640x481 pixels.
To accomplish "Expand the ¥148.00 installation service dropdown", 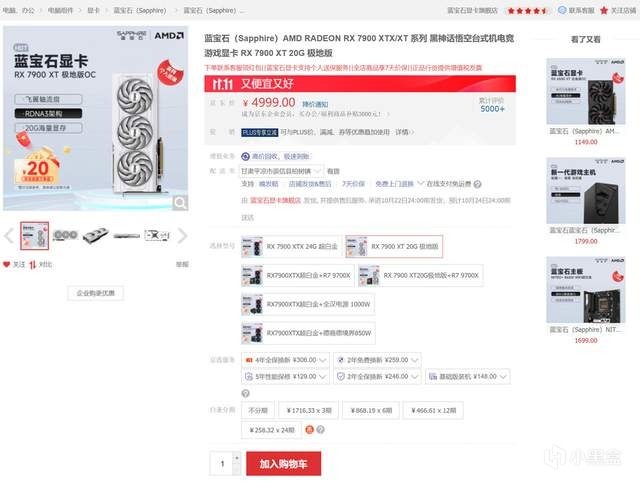I will [468, 376].
